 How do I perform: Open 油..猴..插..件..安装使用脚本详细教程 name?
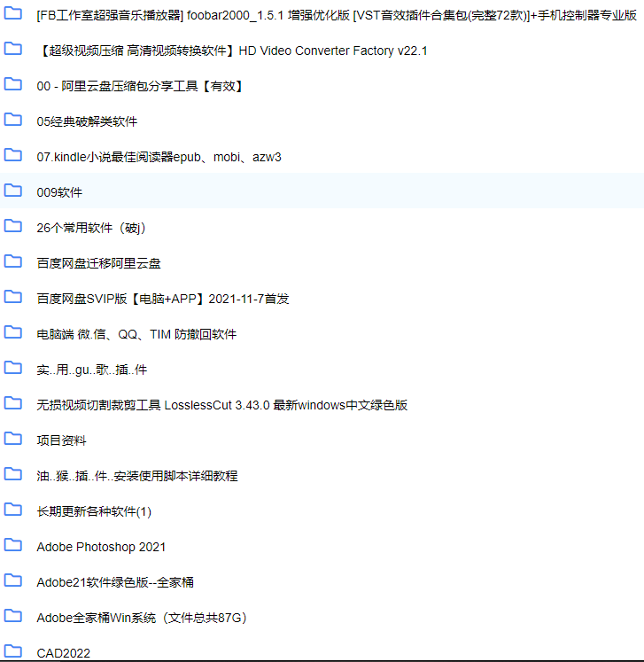click(x=137, y=477)
